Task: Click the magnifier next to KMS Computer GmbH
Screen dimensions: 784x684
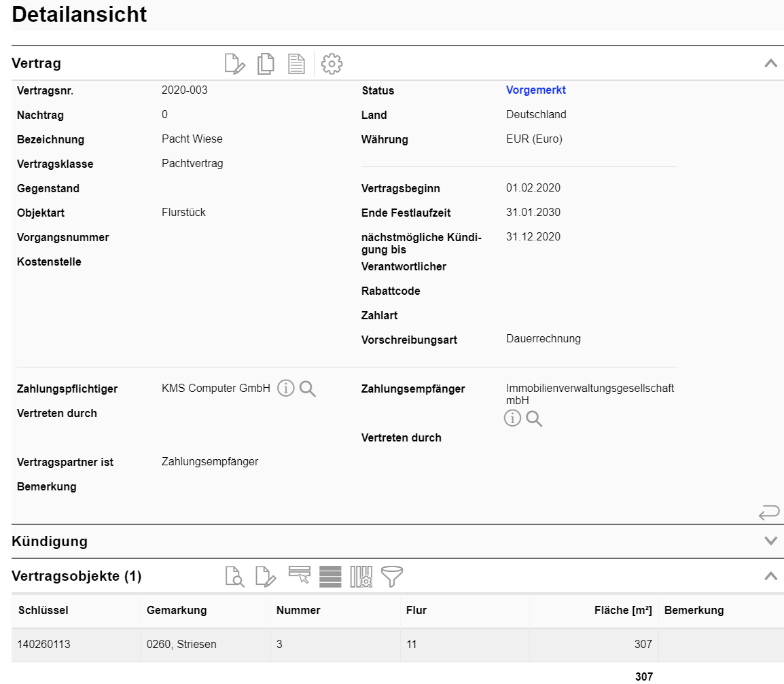Action: (308, 389)
